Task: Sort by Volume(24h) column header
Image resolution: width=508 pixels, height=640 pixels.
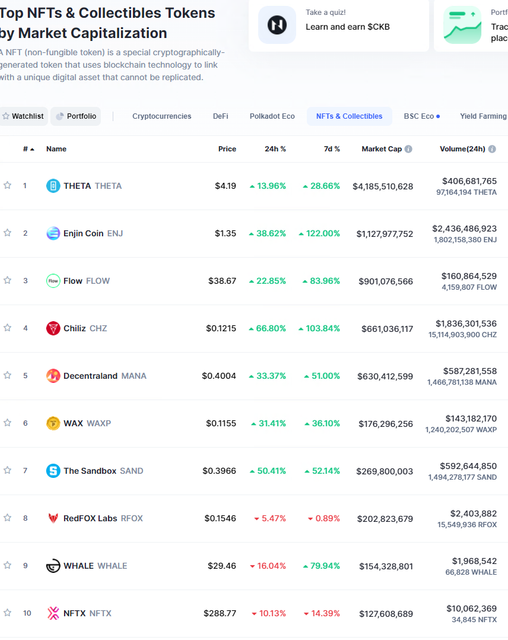Action: [x=462, y=149]
